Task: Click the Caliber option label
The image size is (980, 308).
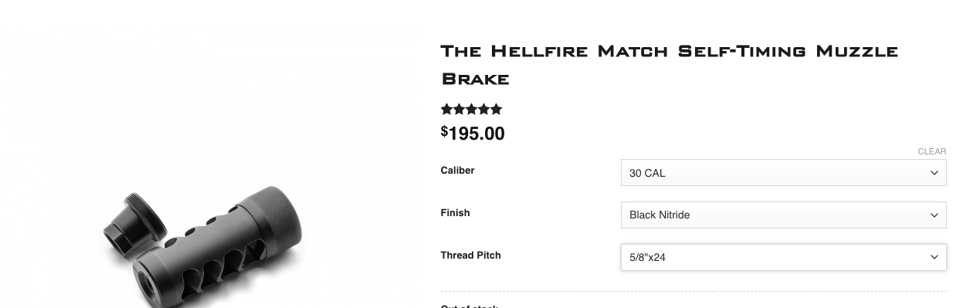Action: [x=457, y=171]
